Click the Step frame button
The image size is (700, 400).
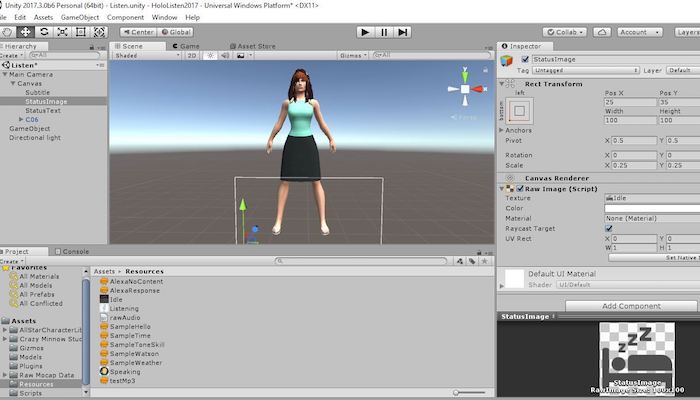402,32
